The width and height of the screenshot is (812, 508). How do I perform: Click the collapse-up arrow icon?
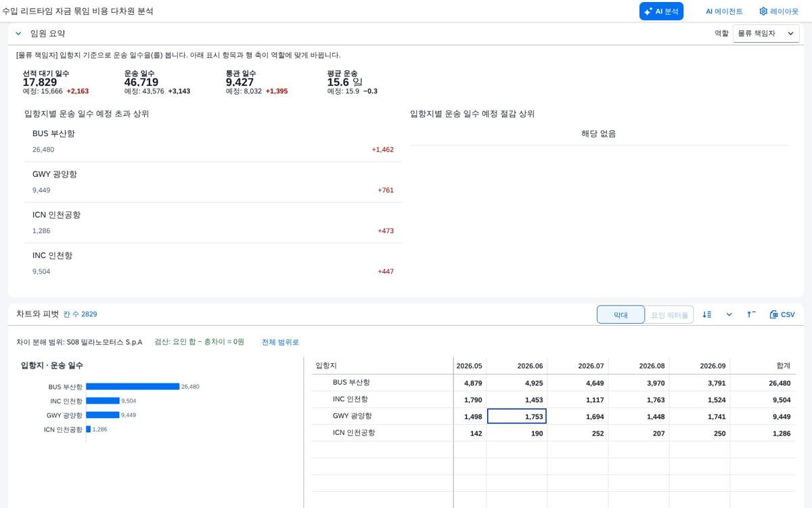pos(751,314)
